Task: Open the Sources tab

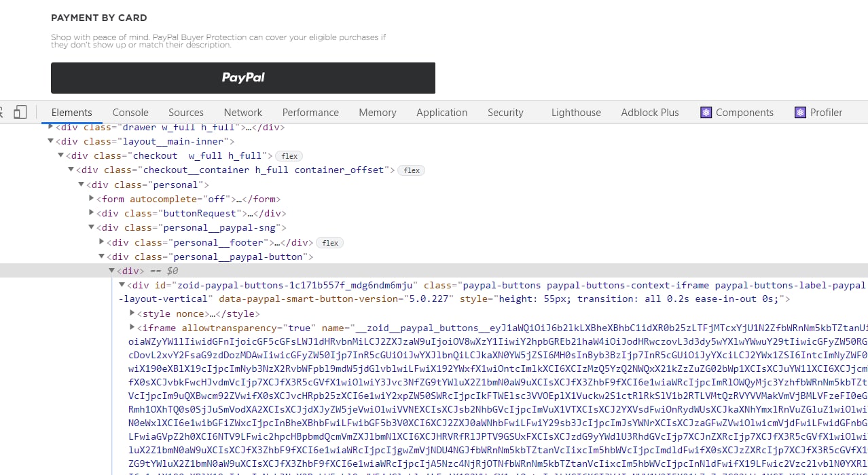Action: (186, 113)
